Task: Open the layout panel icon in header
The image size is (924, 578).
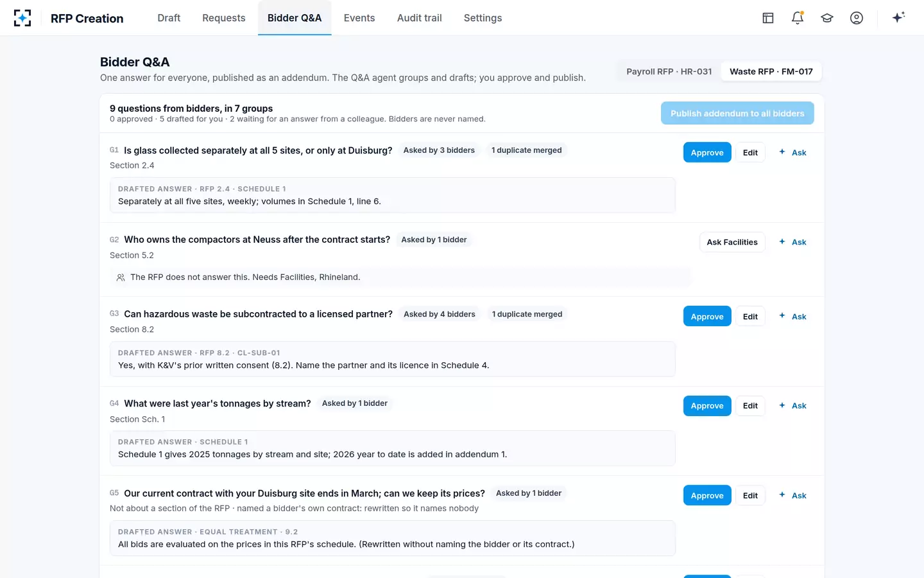Action: point(768,18)
